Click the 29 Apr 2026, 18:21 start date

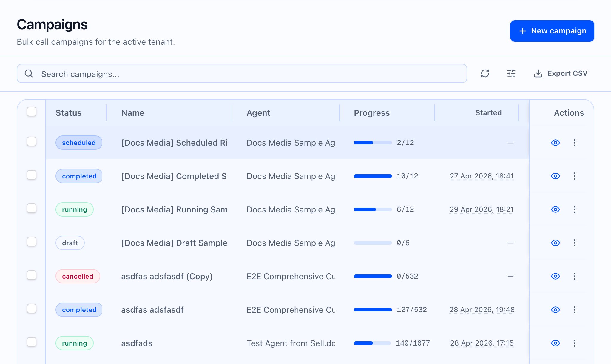(482, 209)
